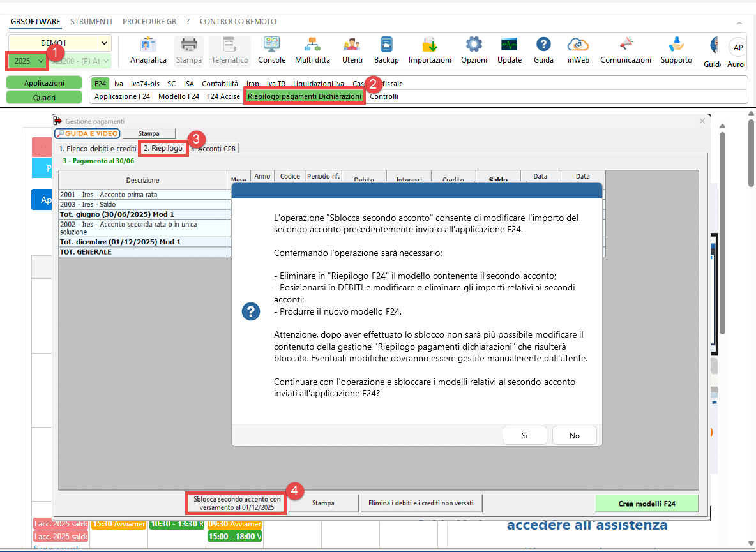
Task: Open Importazioni from the toolbar
Action: pyautogui.click(x=430, y=50)
